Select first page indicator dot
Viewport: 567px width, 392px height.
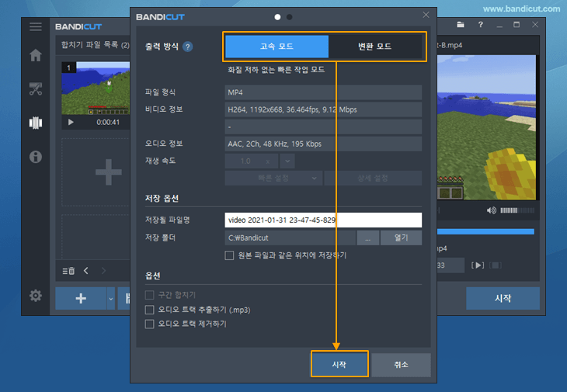pyautogui.click(x=277, y=17)
